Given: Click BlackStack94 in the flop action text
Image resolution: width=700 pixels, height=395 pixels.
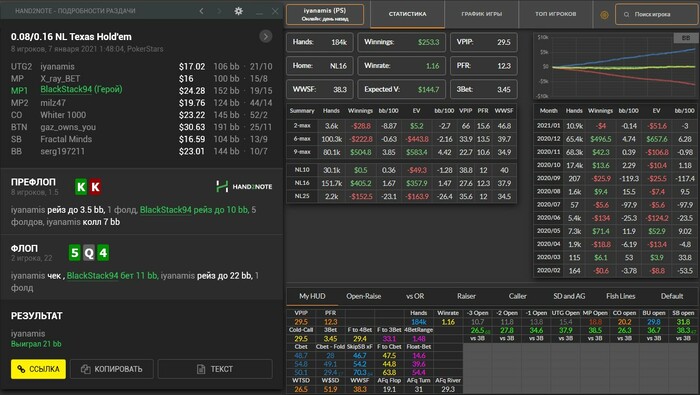Looking at the screenshot, I should click(x=92, y=276).
